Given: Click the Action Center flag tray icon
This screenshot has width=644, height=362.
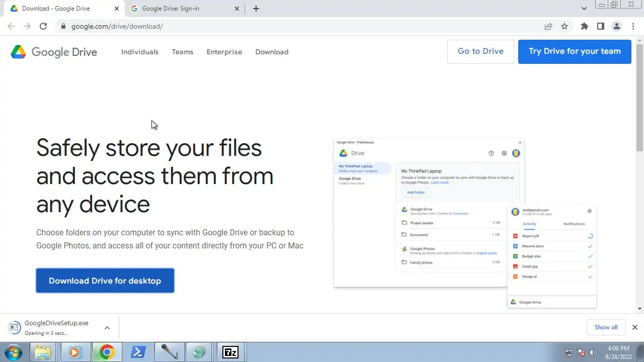Looking at the screenshot, I should coord(581,352).
